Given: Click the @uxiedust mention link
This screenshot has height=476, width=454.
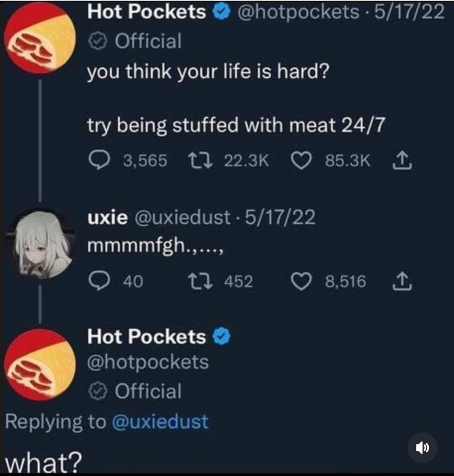Looking at the screenshot, I should 160,421.
